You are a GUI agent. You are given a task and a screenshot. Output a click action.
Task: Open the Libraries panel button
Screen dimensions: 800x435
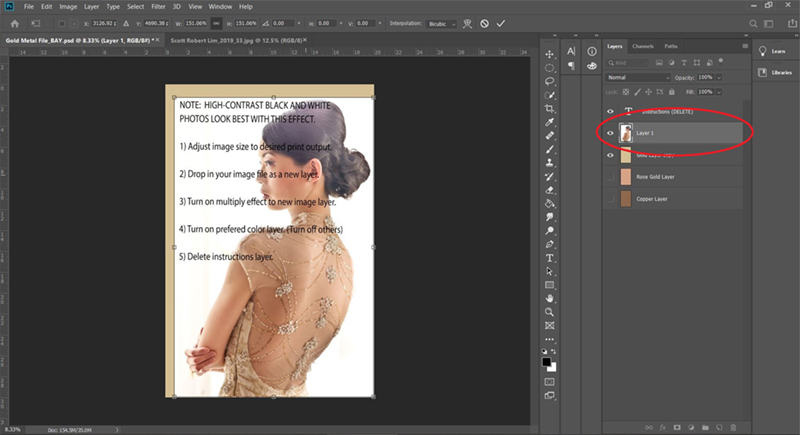coord(776,72)
